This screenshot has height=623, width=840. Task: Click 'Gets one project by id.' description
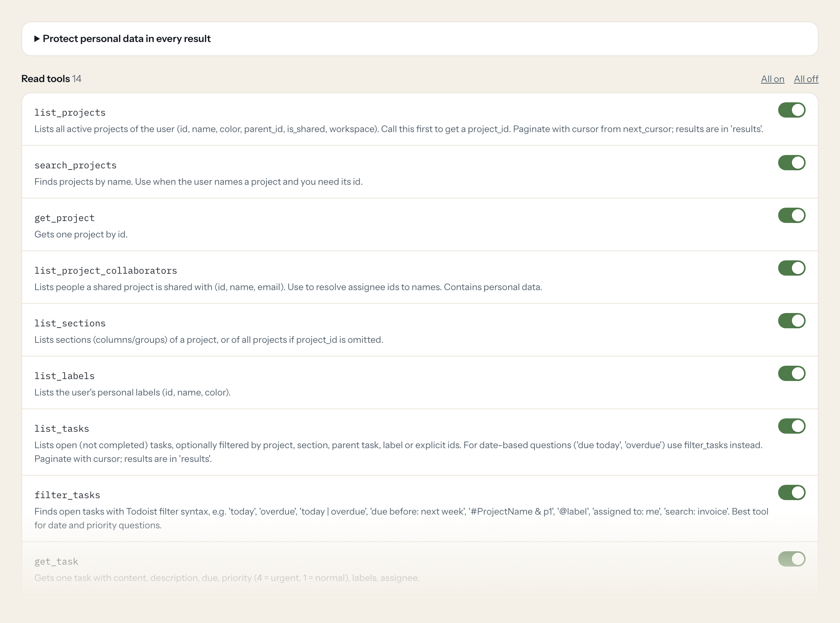81,234
